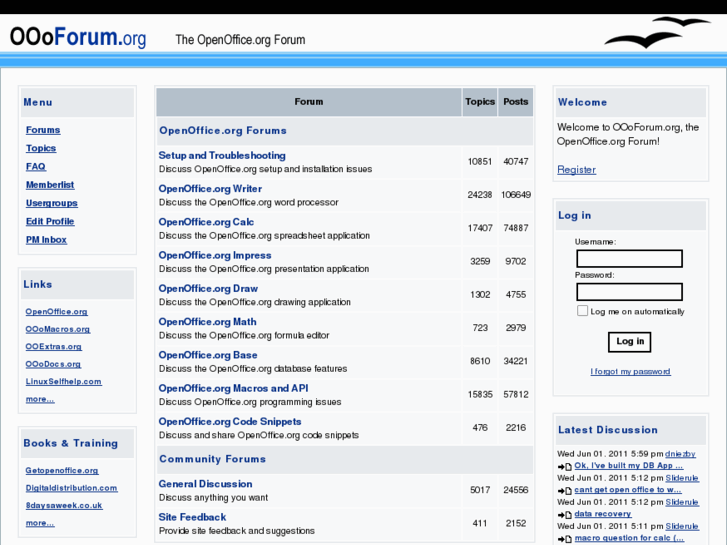The height and width of the screenshot is (545, 727).
Task: Open 'Ok, I've built my DB App ...' topic
Action: (628, 466)
